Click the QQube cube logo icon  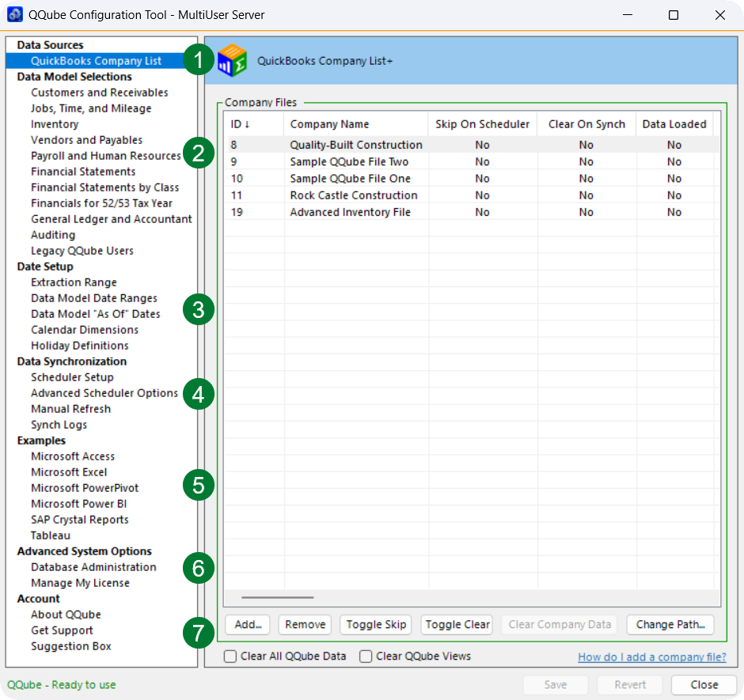coord(232,60)
